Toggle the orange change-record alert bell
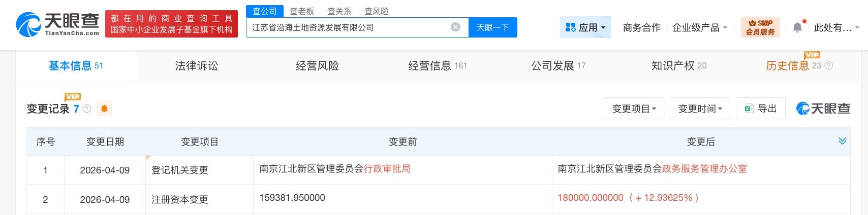The image size is (868, 215). click(x=104, y=109)
